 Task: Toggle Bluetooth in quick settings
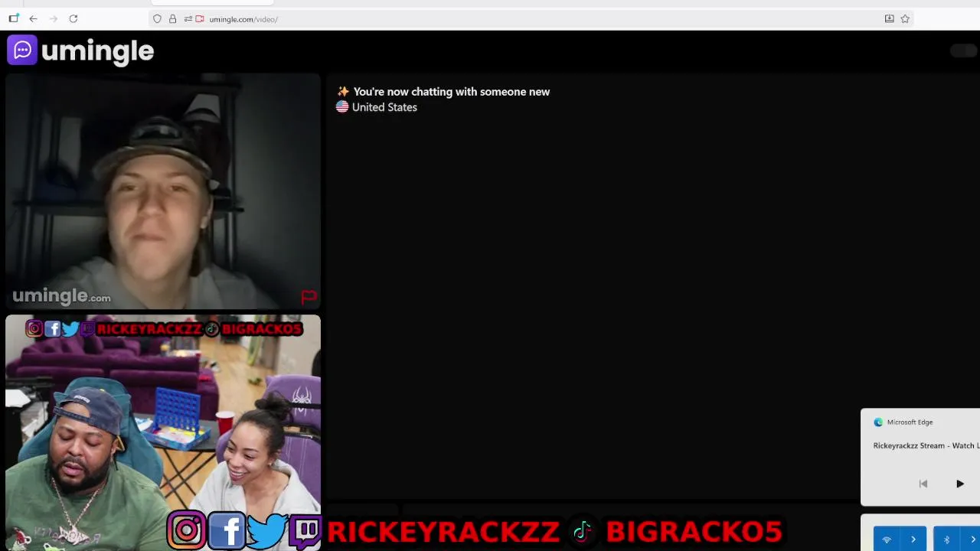(946, 540)
